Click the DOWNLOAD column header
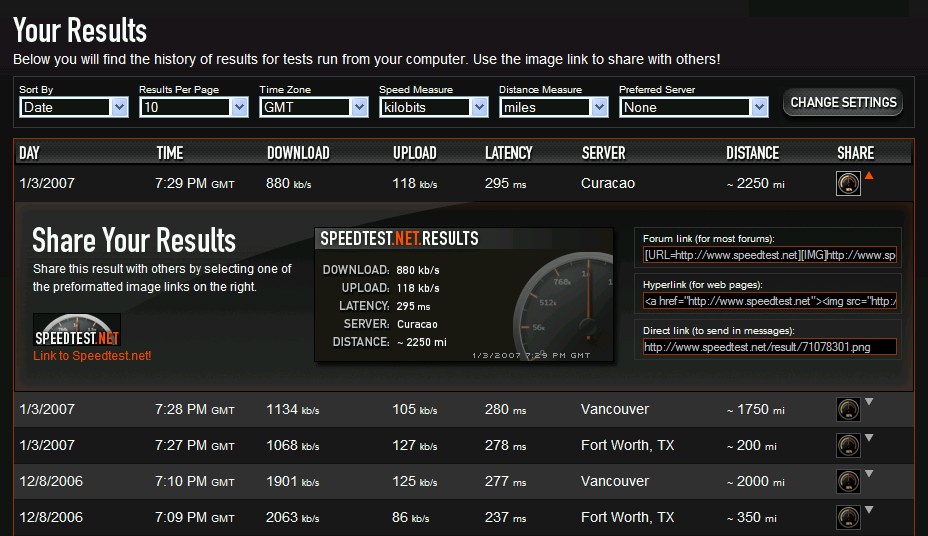Viewport: 928px width, 536px height. coord(298,153)
